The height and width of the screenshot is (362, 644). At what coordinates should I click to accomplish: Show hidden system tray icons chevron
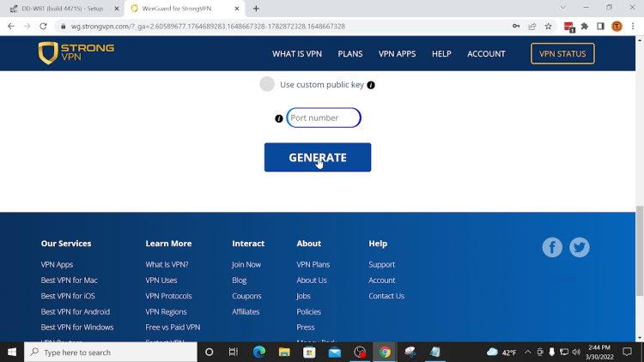pos(528,353)
